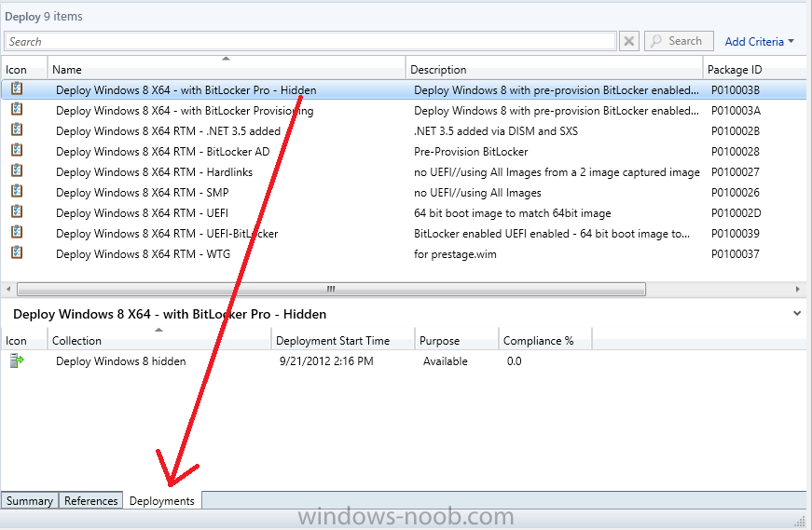Click the horizontal scrollbar thumb
This screenshot has width=812, height=530.
[331, 289]
